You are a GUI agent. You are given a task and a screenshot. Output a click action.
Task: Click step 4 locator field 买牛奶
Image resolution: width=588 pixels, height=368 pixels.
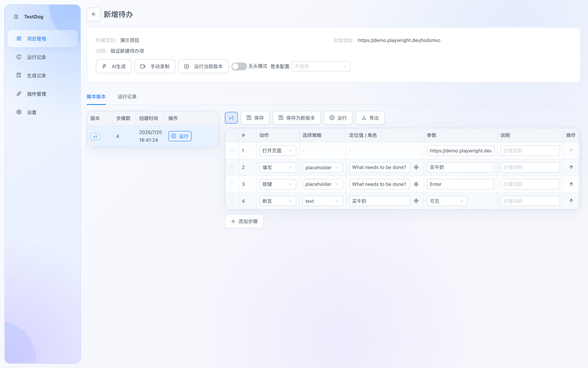pos(379,201)
